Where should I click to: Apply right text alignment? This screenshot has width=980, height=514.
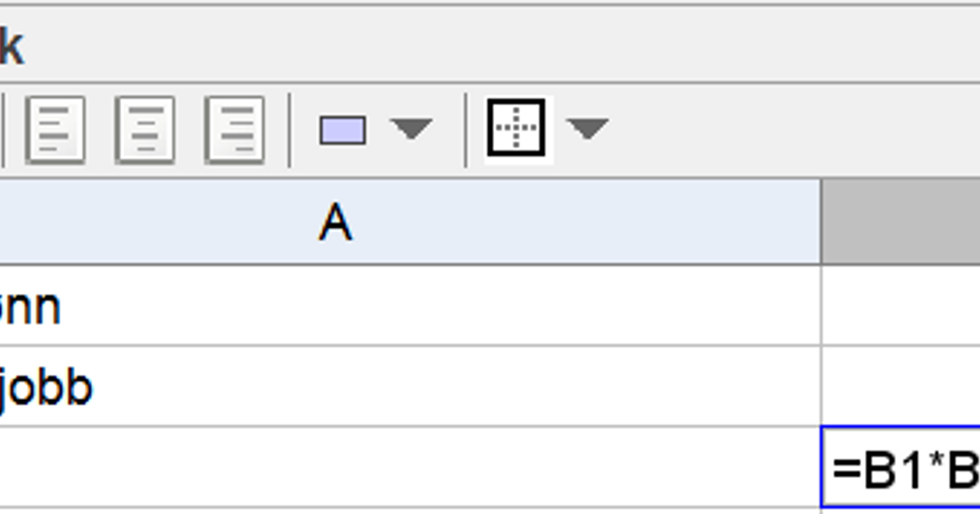click(x=234, y=130)
